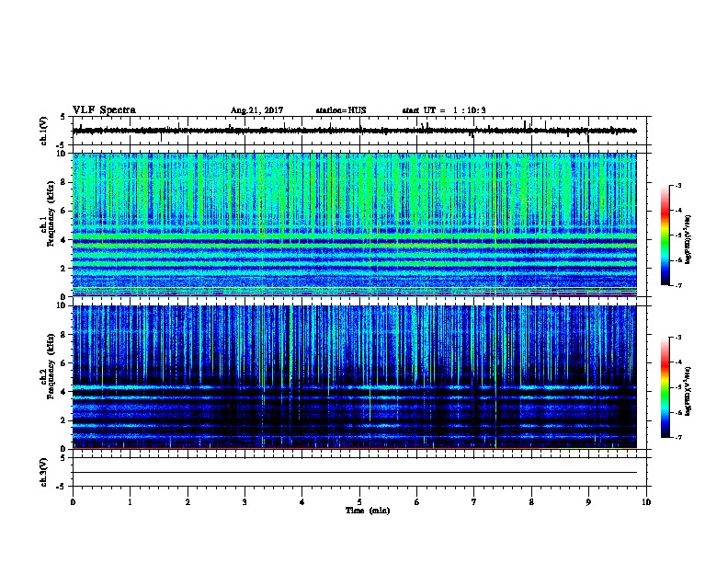728x563 pixels.
Task: Click the "6" kHz tick on ch.1 axis
Action: [x=64, y=211]
